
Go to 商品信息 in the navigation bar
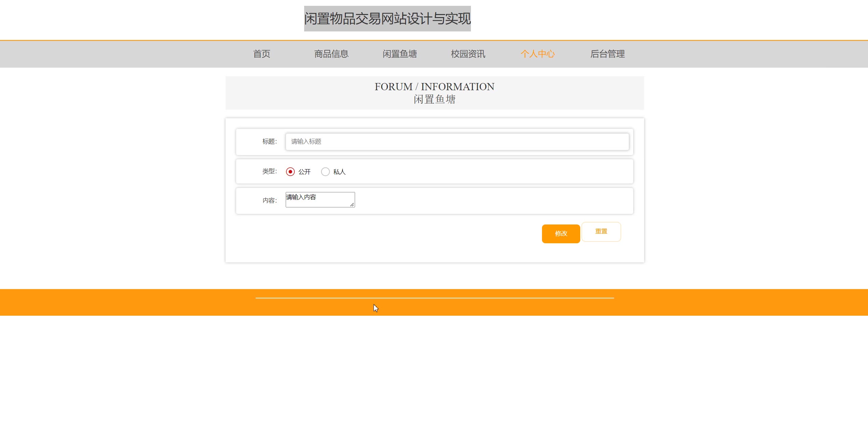tap(331, 54)
